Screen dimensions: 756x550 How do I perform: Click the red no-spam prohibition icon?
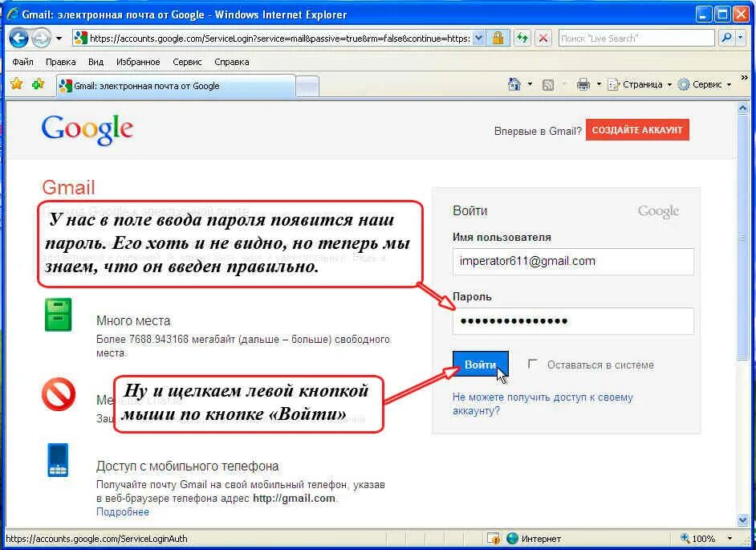click(x=59, y=394)
